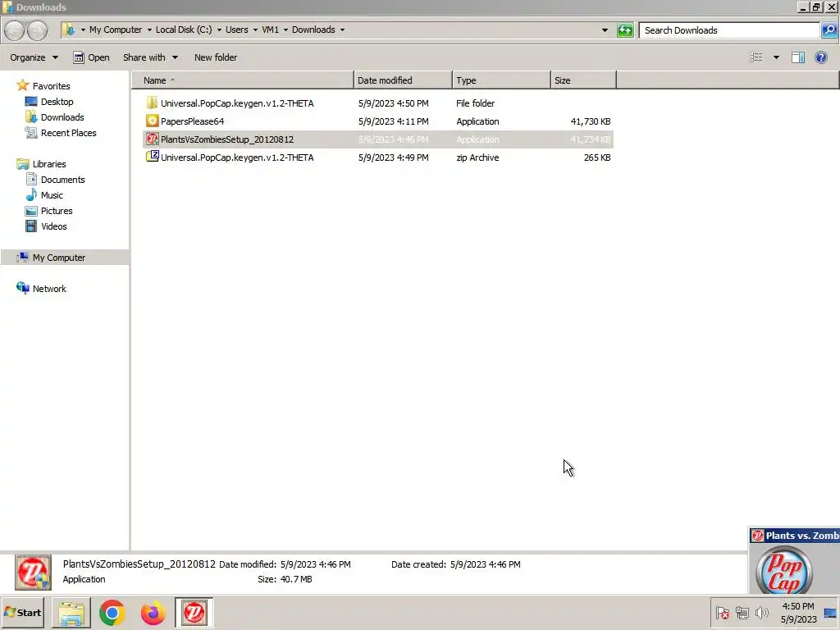The width and height of the screenshot is (840, 630).
Task: Click the Open toolbar button
Action: [x=91, y=57]
